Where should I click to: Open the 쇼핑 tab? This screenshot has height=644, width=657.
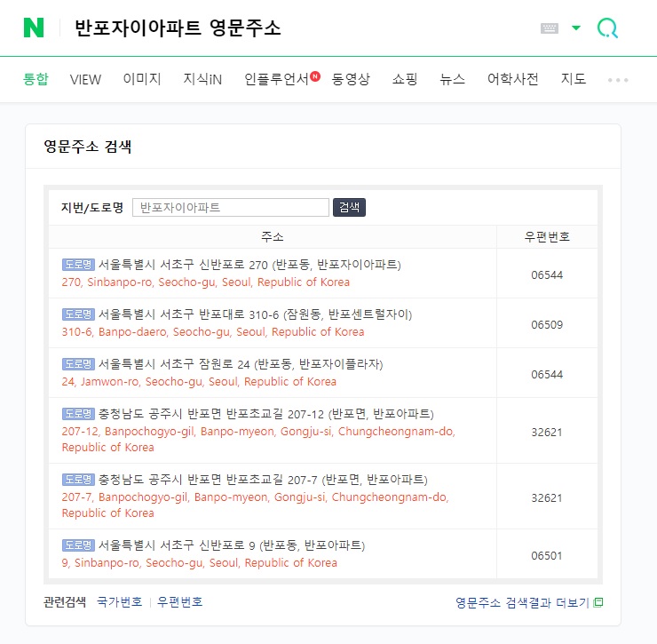pos(405,79)
